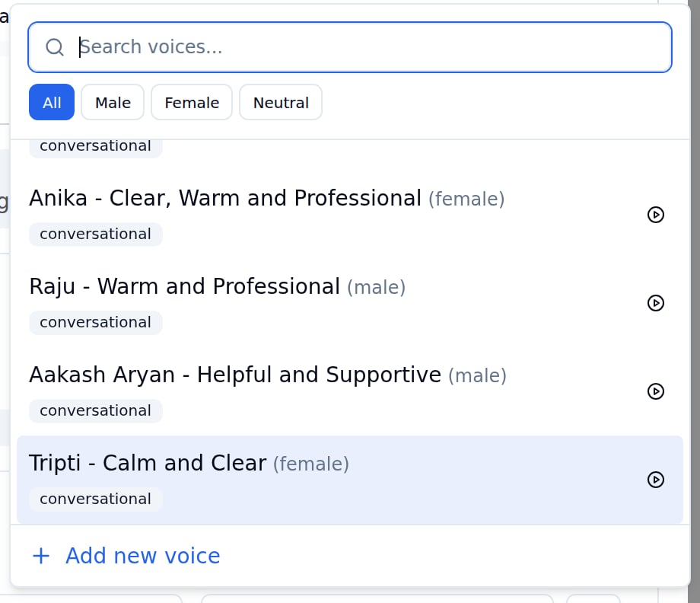Choose Aakash Aryan - Helpful and Supportive

(x=350, y=392)
